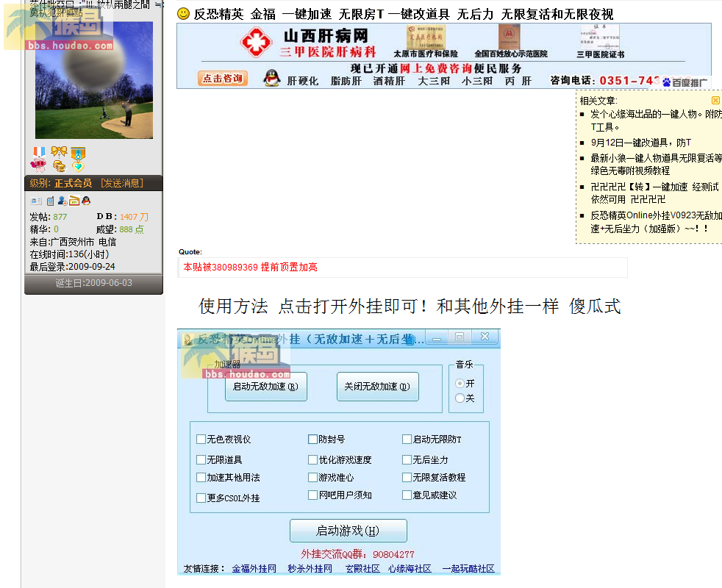Click the 大三阳 ad link
Image resolution: width=722 pixels, height=588 pixels.
434,81
